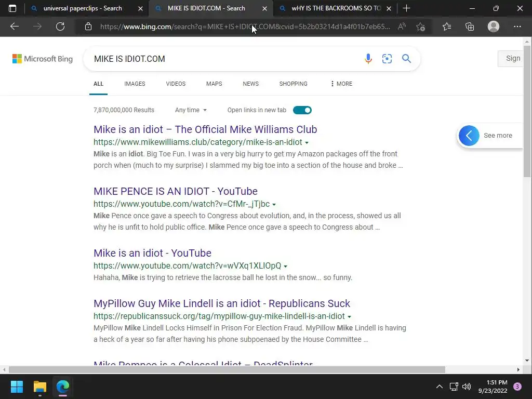This screenshot has width=532, height=399.
Task: Click the browser address bar URL
Action: [x=245, y=26]
